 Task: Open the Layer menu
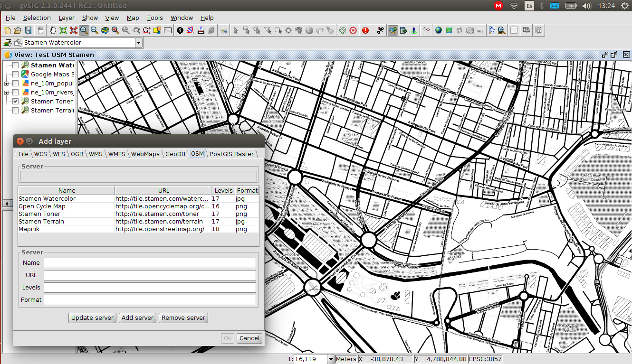click(x=67, y=18)
